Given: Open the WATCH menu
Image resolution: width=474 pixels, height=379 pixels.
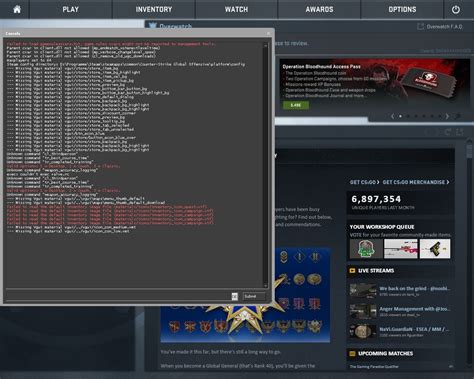Looking at the screenshot, I should click(236, 9).
